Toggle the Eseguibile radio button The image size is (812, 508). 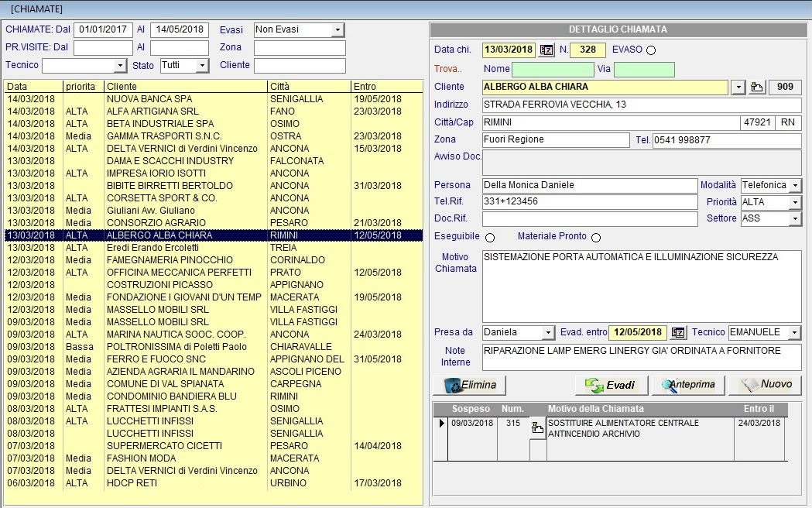(x=490, y=237)
